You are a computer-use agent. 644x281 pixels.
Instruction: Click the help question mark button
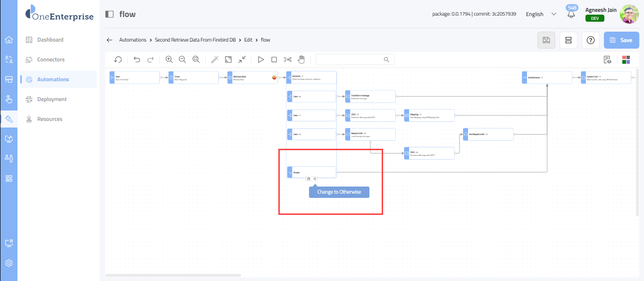click(x=590, y=40)
